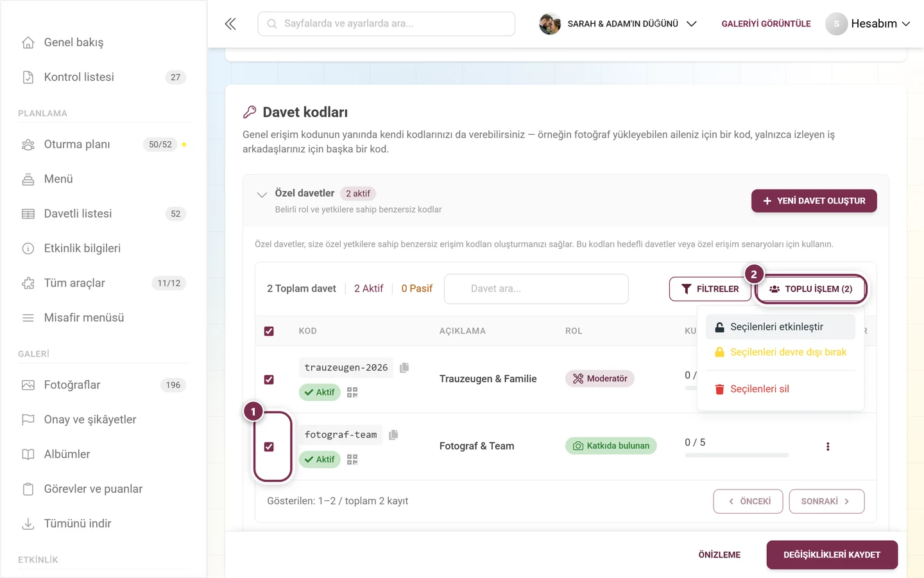This screenshot has height=578, width=924.
Task: Click the Önizleme button
Action: [x=719, y=555]
